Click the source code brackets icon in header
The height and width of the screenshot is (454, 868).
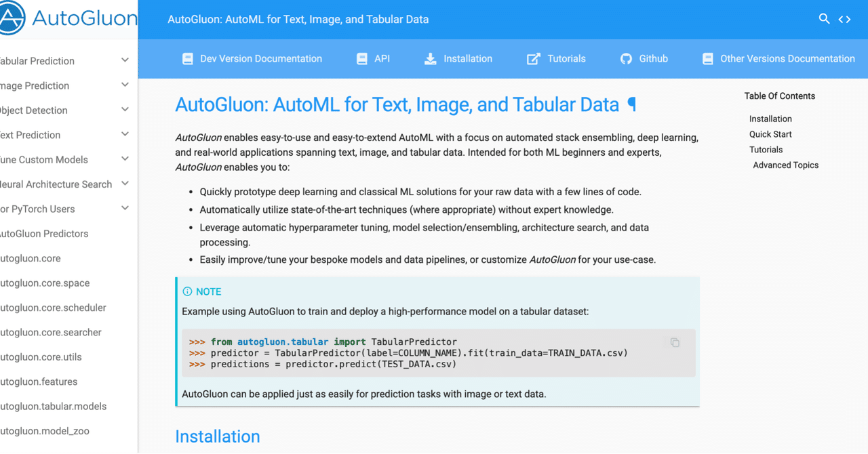pos(844,19)
